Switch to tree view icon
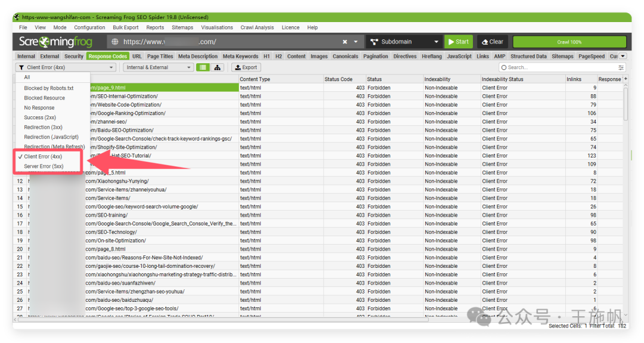 (x=217, y=67)
